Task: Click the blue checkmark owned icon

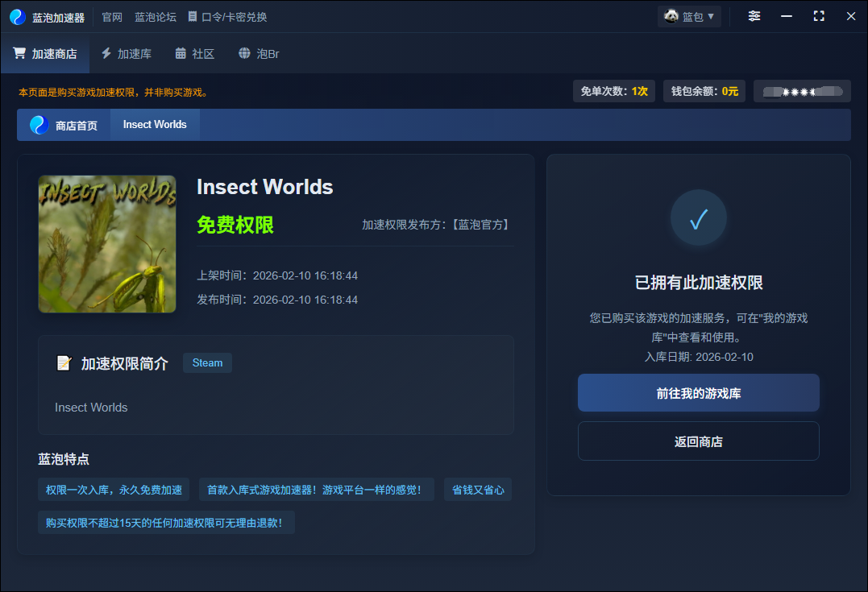Action: point(698,218)
